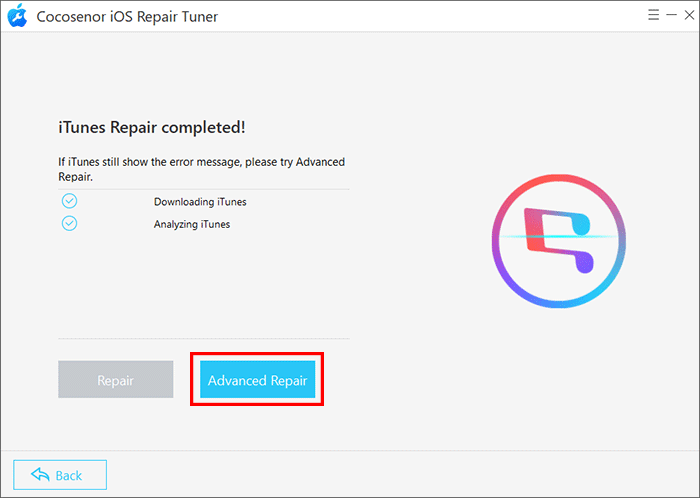Close the Cocosenor iOS Repair Tuner window
This screenshot has width=700, height=498.
click(x=689, y=15)
